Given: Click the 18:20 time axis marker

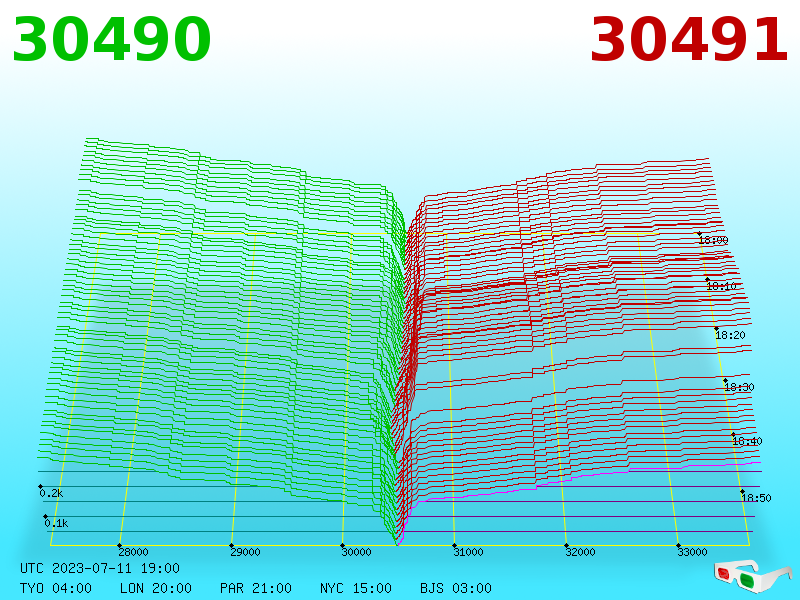Looking at the screenshot, I should click(x=730, y=335).
